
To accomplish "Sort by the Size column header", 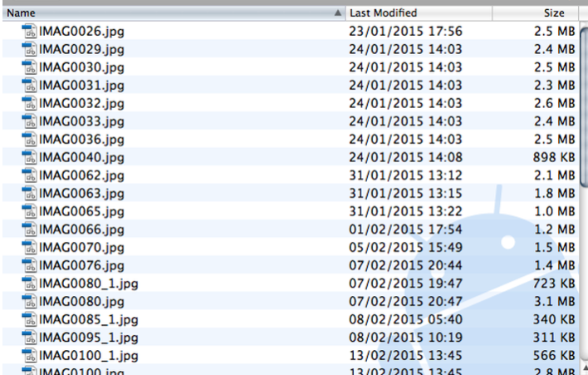I will pos(536,13).
